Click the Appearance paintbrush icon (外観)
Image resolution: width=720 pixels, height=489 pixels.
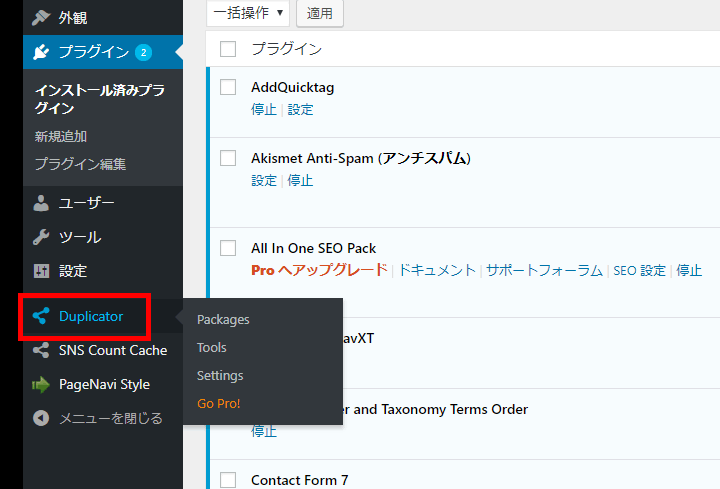(x=41, y=17)
